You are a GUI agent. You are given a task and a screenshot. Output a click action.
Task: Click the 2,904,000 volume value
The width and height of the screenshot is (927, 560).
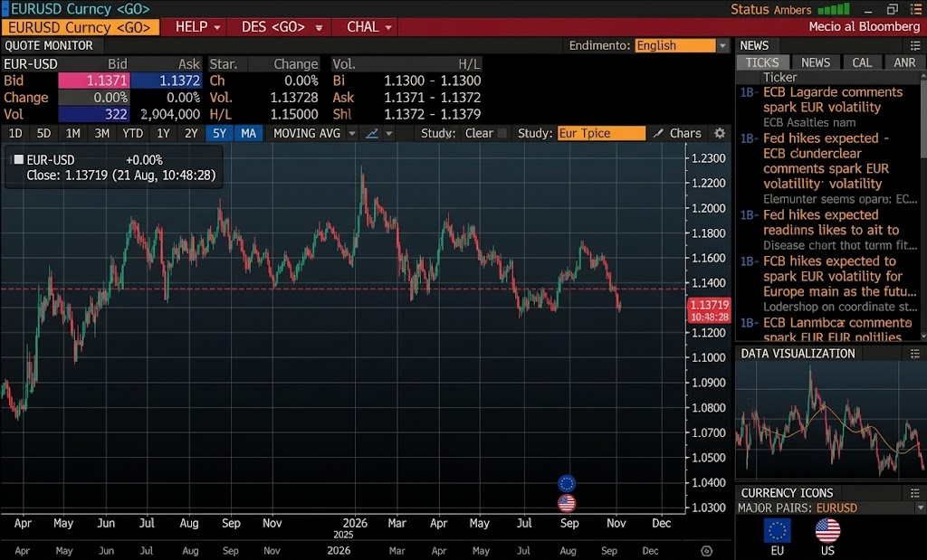coord(170,114)
